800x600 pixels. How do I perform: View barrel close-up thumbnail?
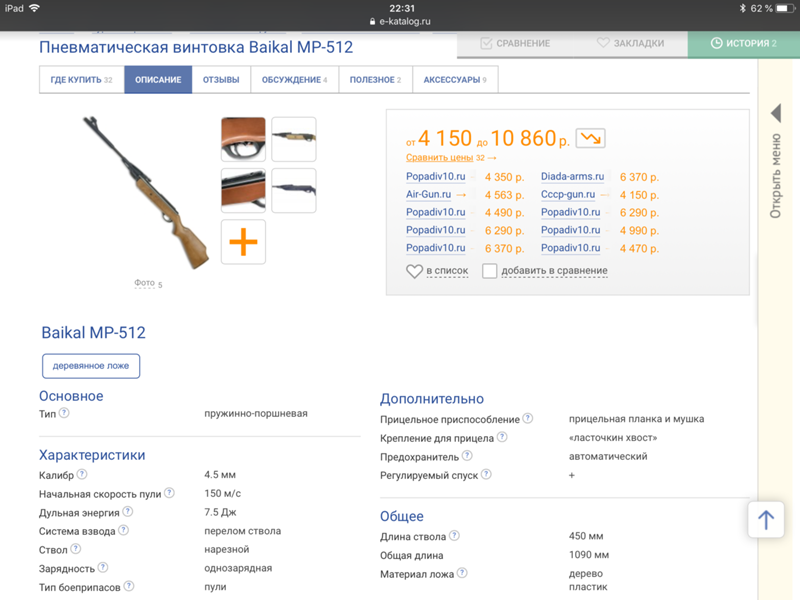tap(243, 190)
